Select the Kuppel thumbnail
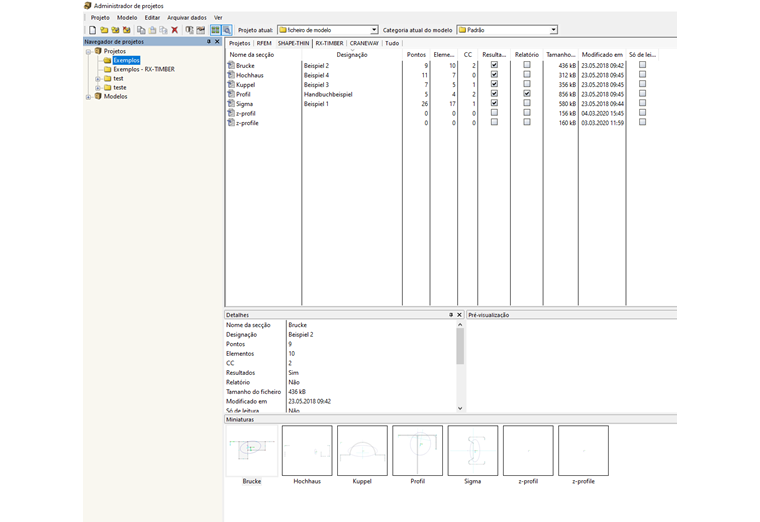Viewport: 760px width, 522px height. click(362, 451)
